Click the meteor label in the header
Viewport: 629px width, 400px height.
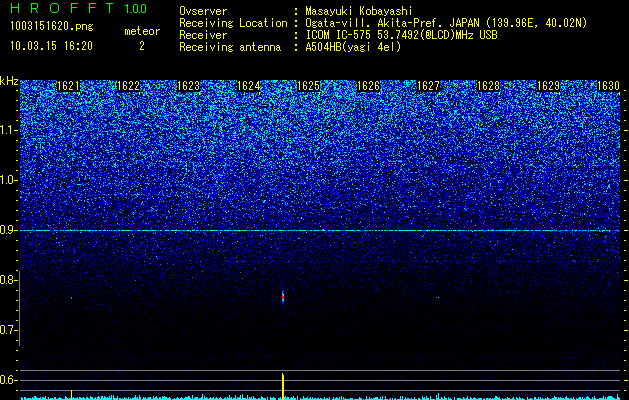pos(142,31)
